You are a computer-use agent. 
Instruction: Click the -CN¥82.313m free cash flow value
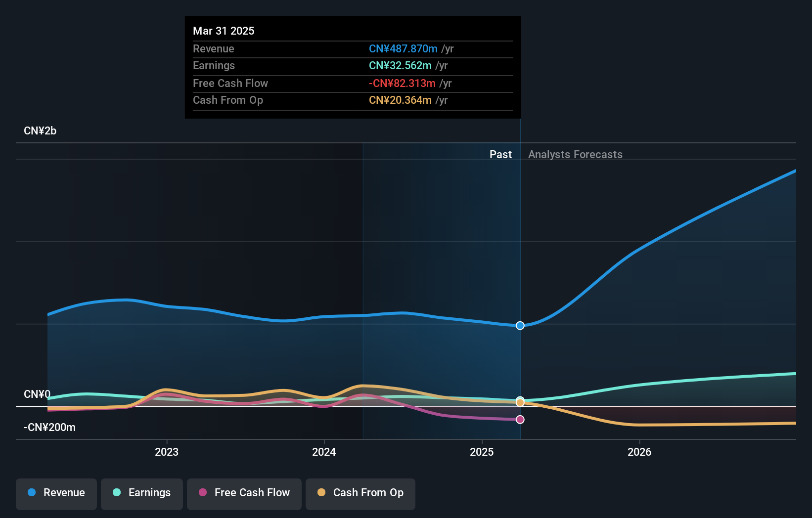pos(402,84)
